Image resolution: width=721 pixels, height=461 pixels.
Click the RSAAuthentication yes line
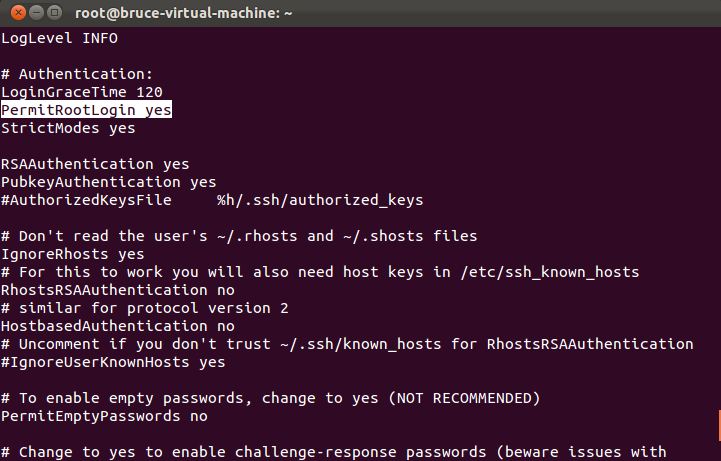[95, 164]
